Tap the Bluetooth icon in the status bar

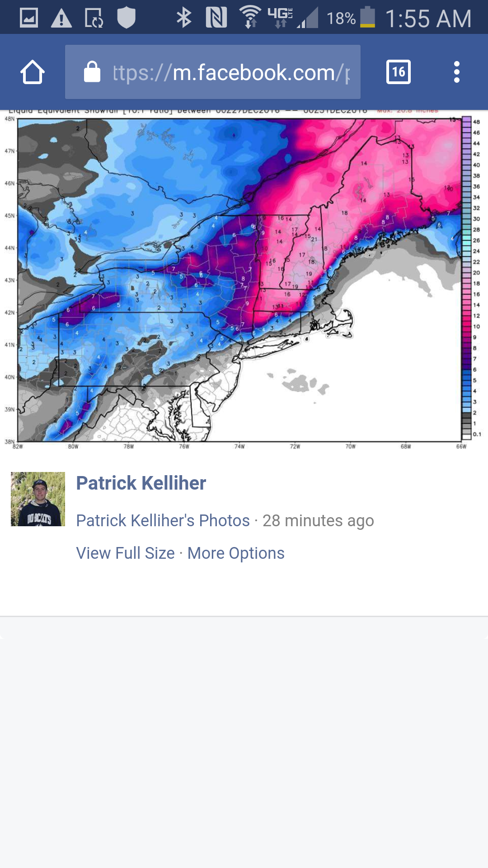click(184, 18)
